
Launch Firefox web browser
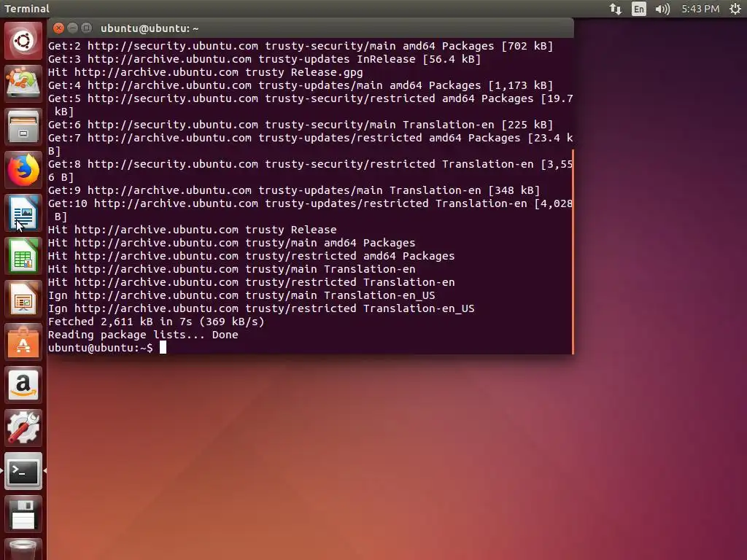pyautogui.click(x=23, y=170)
